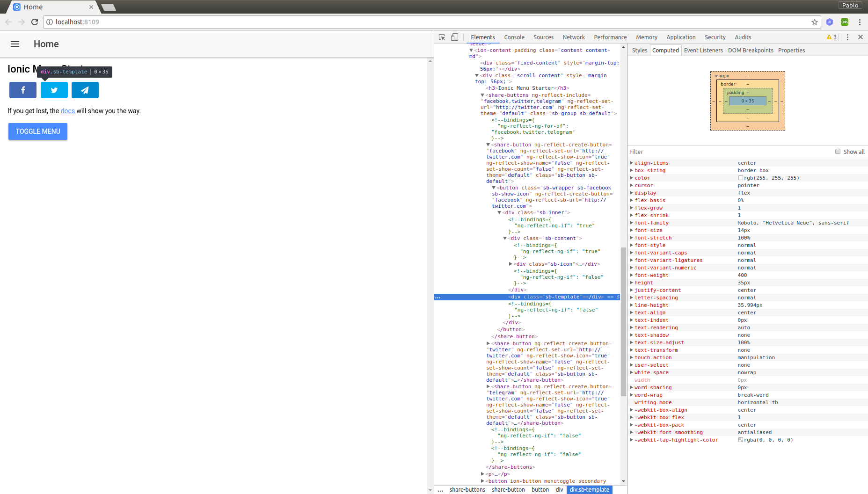Click the color property white swatch
Screen dimensions: 868x494
point(741,178)
